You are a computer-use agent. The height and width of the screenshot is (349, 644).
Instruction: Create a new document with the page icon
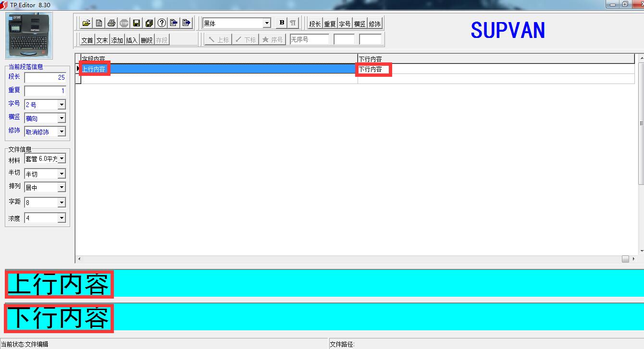pos(99,23)
